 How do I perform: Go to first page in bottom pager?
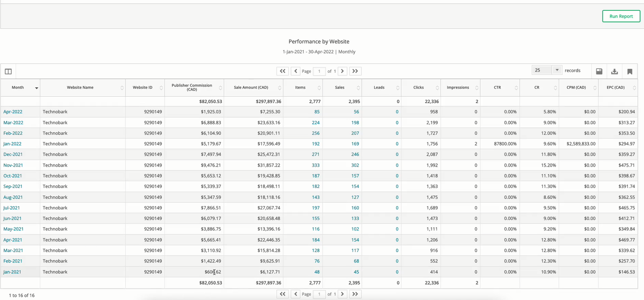point(283,294)
